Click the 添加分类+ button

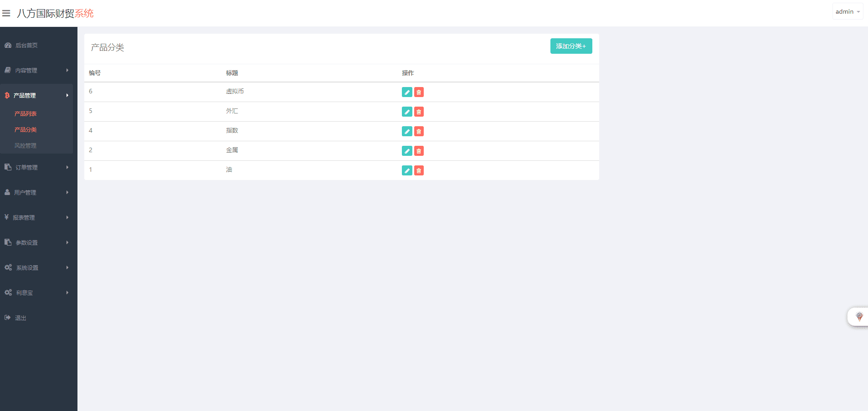coord(570,46)
